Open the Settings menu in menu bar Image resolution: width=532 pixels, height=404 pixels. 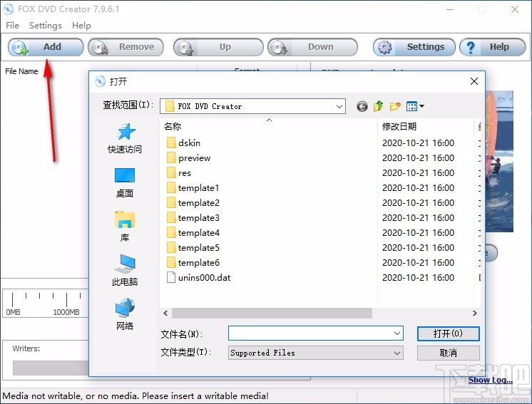[x=46, y=26]
